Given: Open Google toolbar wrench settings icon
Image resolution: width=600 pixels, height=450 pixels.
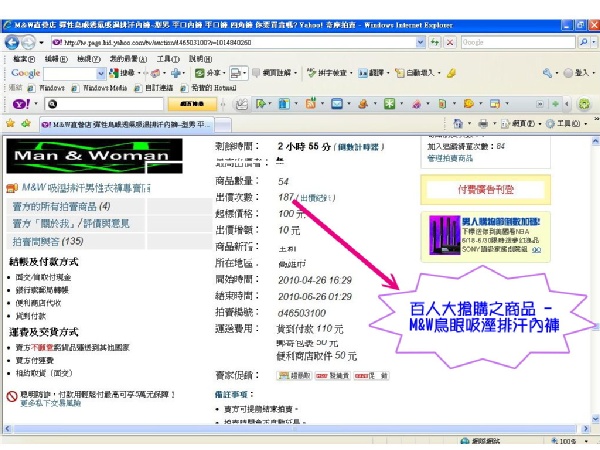Looking at the screenshot, I should [548, 73].
